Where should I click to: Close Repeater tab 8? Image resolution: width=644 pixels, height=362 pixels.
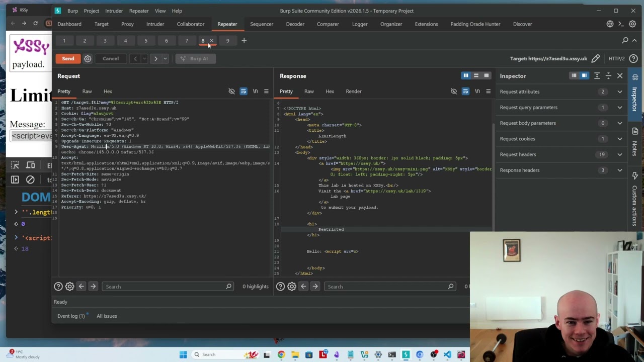point(211,41)
